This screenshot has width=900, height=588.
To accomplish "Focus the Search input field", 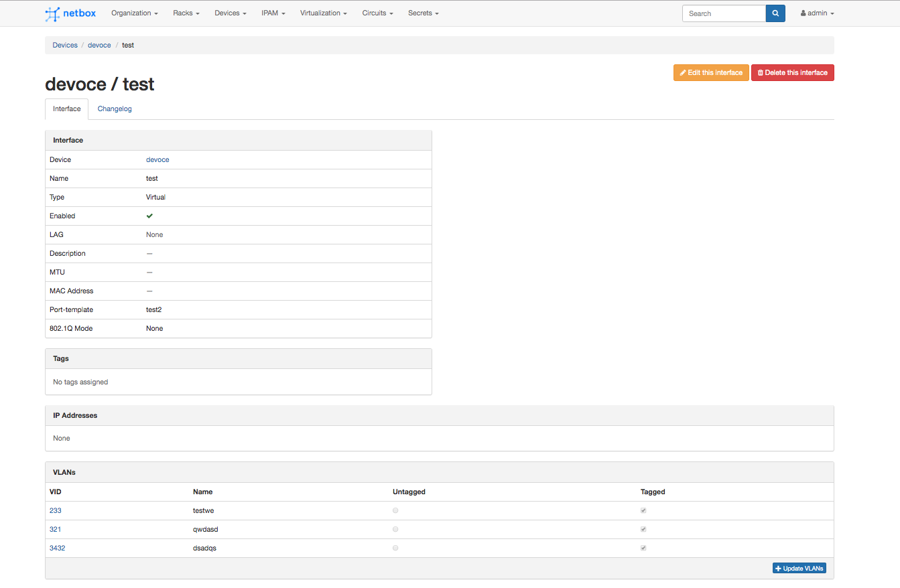I will click(723, 13).
